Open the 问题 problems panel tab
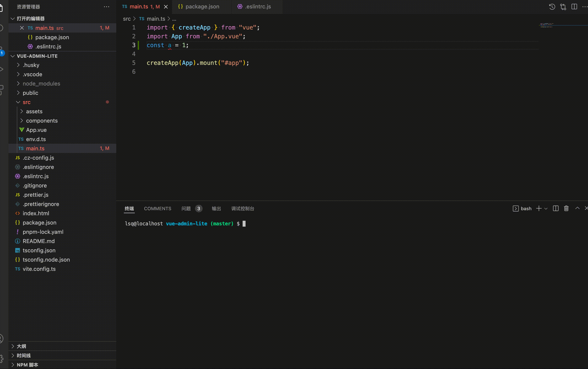Viewport: 588px width, 369px height. tap(186, 209)
